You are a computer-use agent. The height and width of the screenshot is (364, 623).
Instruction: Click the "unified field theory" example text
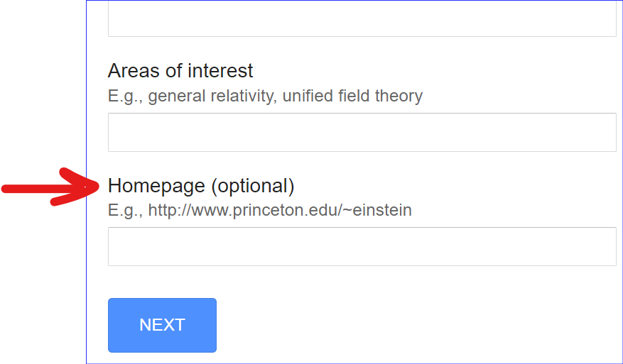point(352,96)
